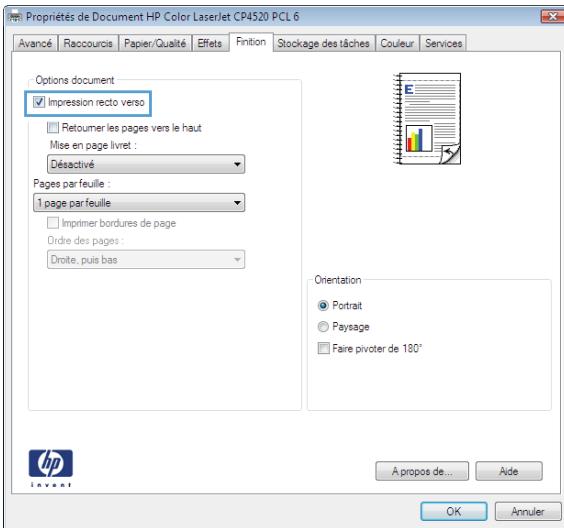The height and width of the screenshot is (528, 564).
Task: Click the Annuler button
Action: [528, 511]
